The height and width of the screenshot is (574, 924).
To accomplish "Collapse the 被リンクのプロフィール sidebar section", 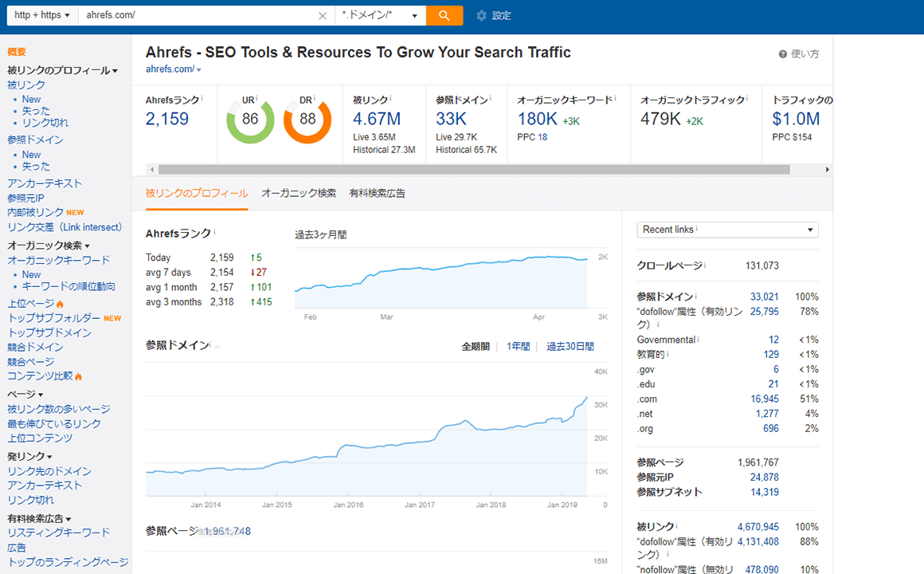I will 62,71.
